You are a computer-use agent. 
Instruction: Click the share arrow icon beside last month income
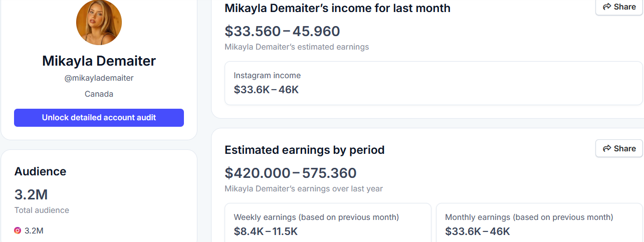(x=607, y=7)
